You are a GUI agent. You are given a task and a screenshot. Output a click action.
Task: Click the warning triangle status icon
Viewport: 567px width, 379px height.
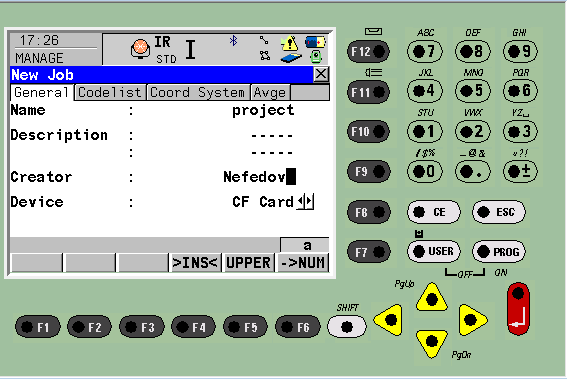pos(289,43)
